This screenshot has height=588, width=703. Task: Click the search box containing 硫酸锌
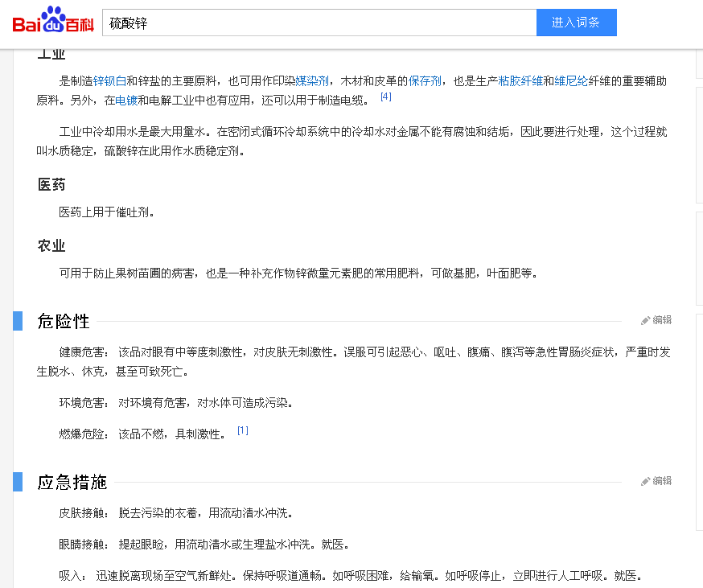pyautogui.click(x=319, y=23)
